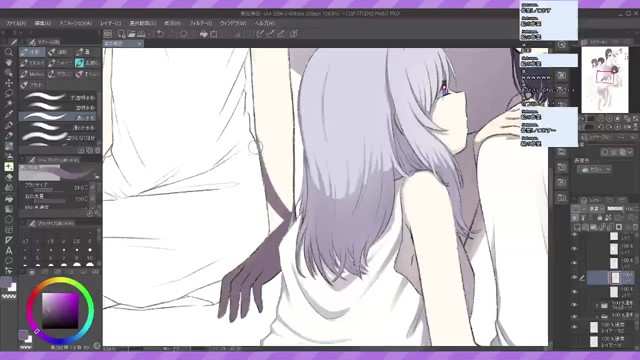The image size is (640, 360).
Task: Click the delete sub tool trash icon
Action: [x=98, y=151]
